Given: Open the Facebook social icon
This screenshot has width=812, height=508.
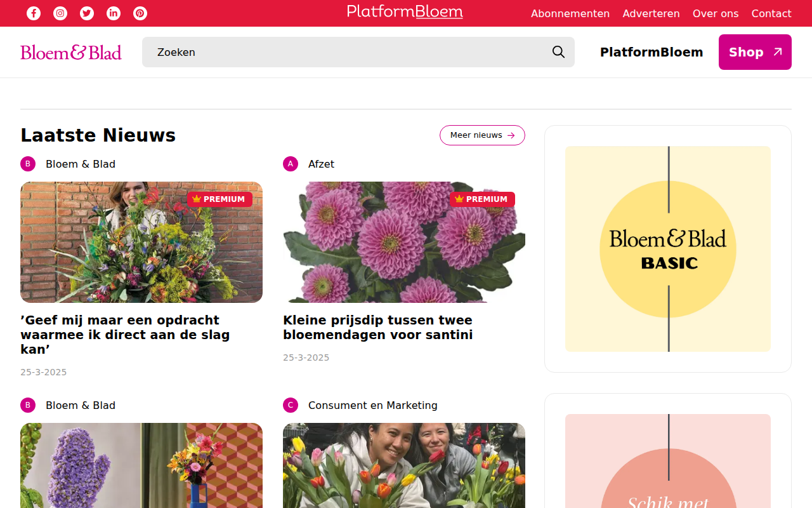Looking at the screenshot, I should pyautogui.click(x=34, y=13).
